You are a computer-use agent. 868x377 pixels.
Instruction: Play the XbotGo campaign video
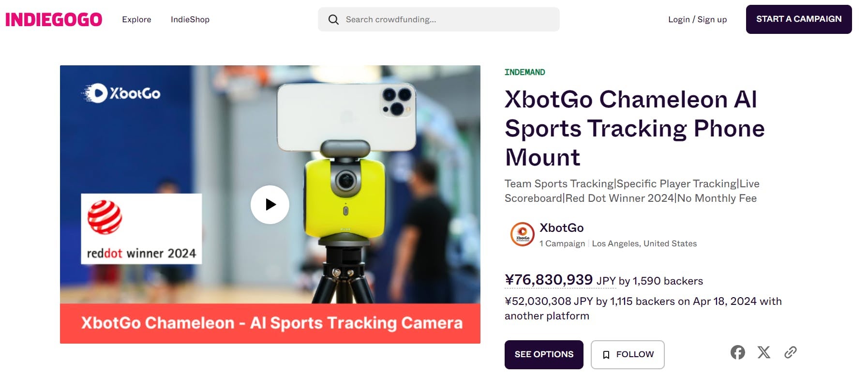point(270,205)
